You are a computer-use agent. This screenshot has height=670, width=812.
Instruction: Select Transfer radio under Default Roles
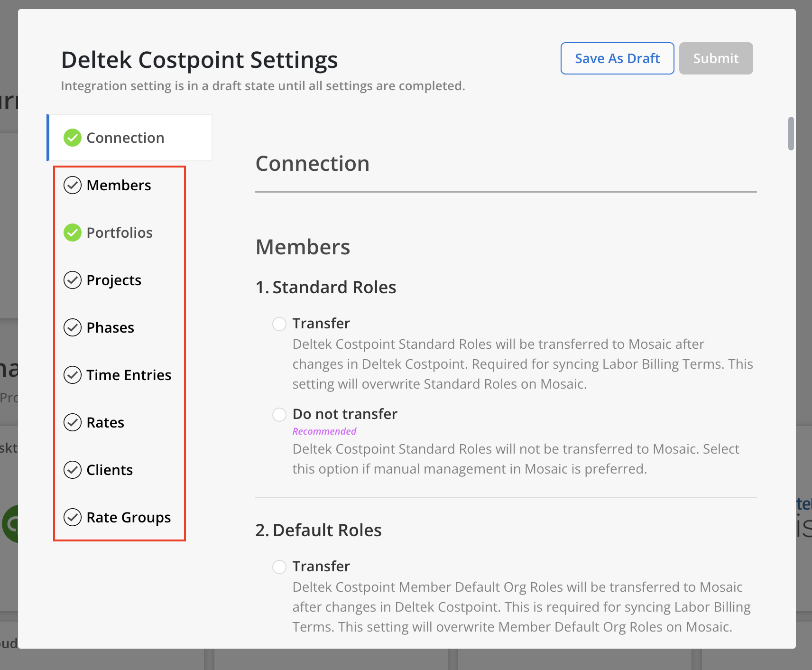279,567
